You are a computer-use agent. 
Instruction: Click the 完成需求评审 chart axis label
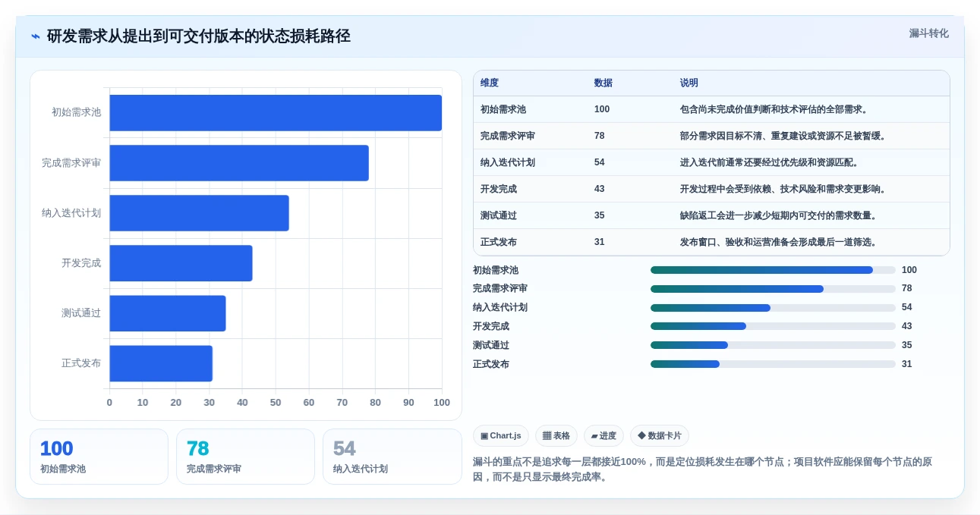click(x=71, y=162)
